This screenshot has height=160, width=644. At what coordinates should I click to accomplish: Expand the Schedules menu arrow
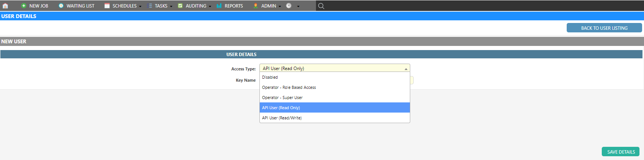pos(140,6)
